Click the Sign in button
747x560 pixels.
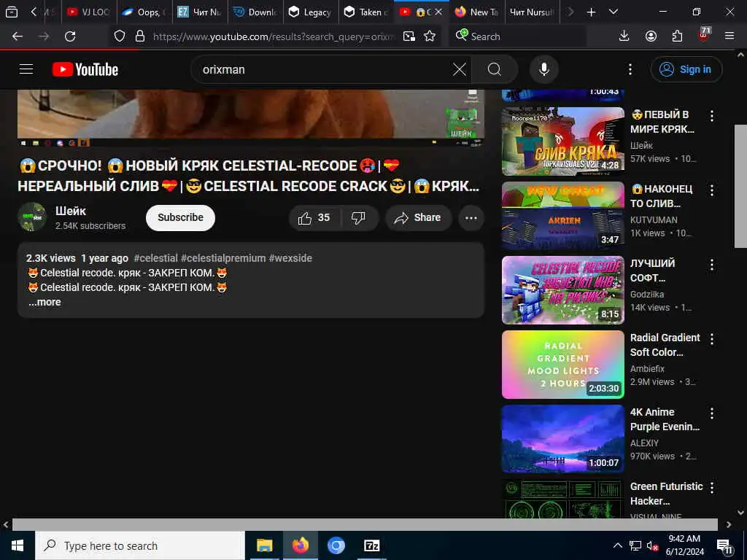pyautogui.click(x=686, y=69)
